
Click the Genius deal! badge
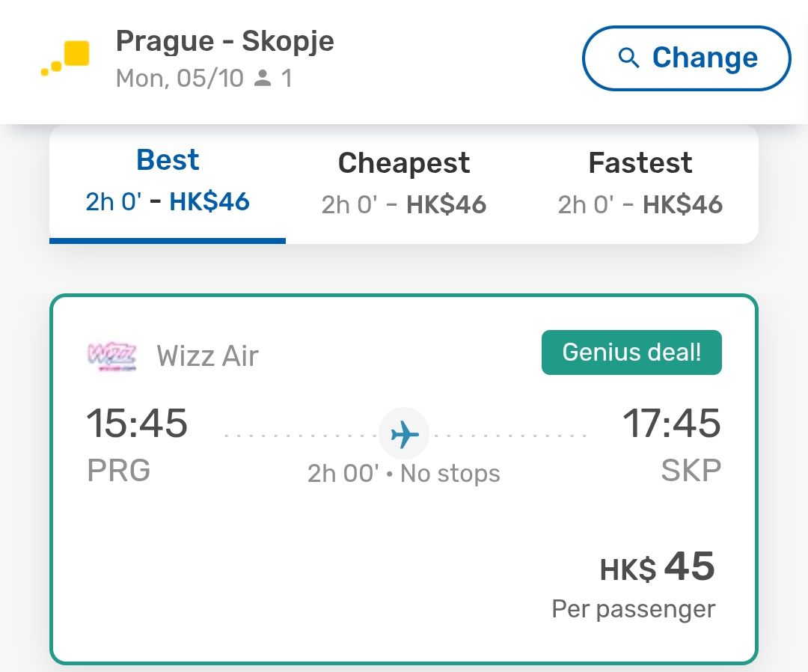[x=631, y=352]
